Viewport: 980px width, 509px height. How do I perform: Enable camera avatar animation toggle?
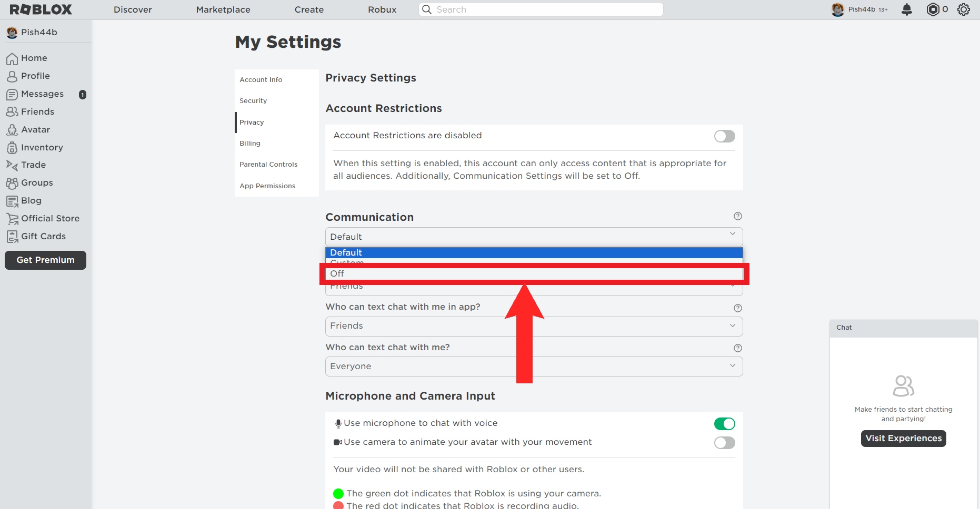[724, 443]
